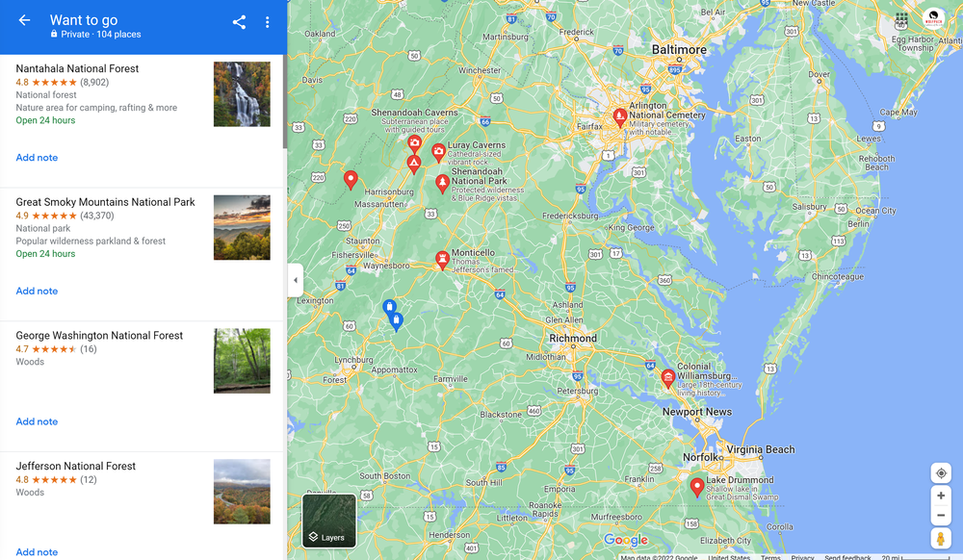The height and width of the screenshot is (560, 963).
Task: Open the three-dot more options menu
Action: (x=267, y=22)
